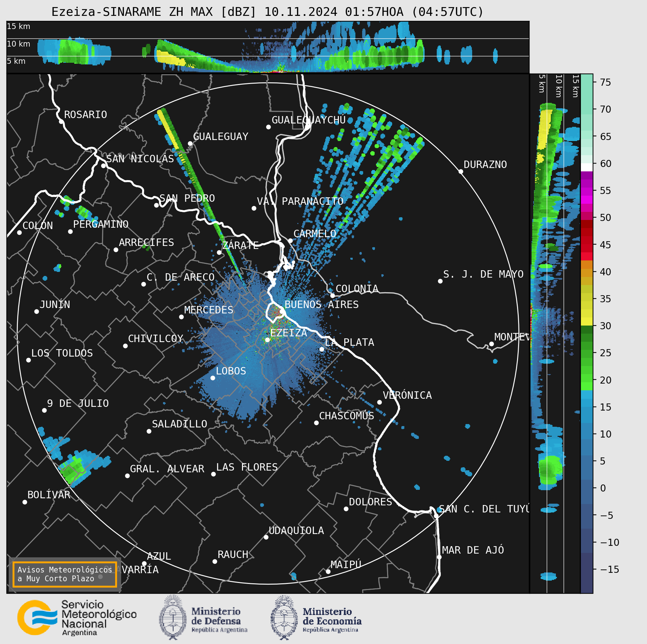The height and width of the screenshot is (644, 647).
Task: Click the ROSARIO city dot
Action: coord(61,122)
